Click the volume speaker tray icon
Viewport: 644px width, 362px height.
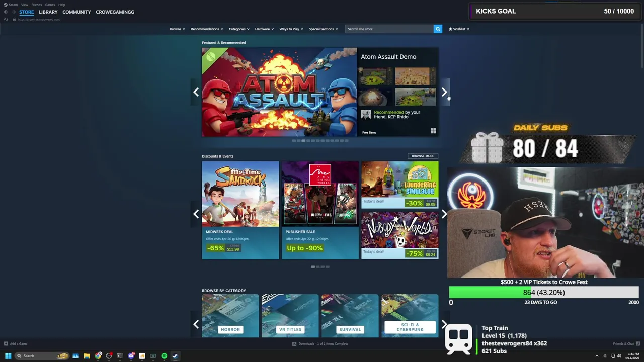[x=619, y=356]
